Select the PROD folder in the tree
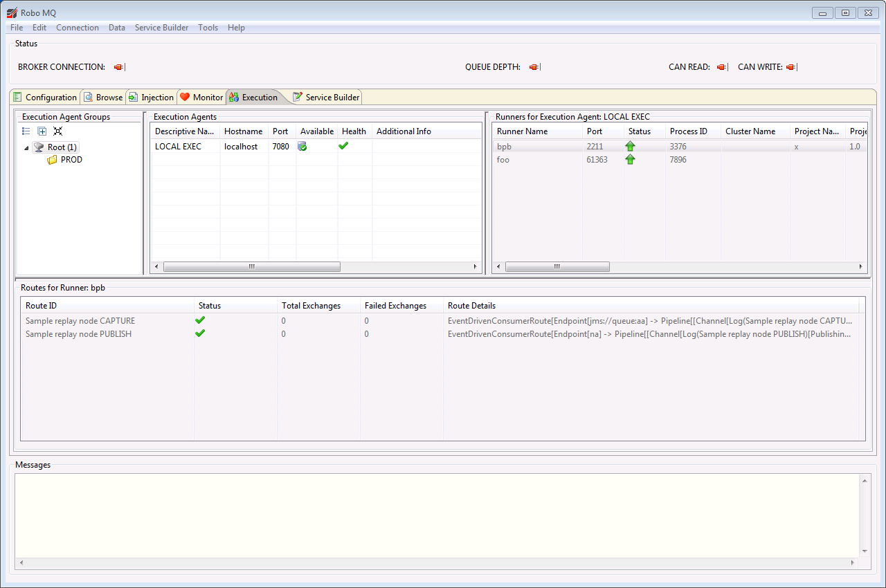The width and height of the screenshot is (886, 588). [71, 160]
